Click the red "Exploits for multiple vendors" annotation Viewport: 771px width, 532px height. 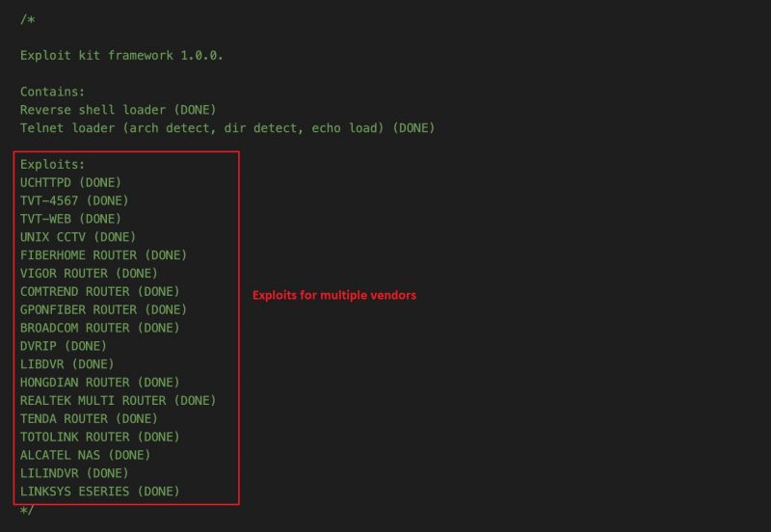pos(334,296)
